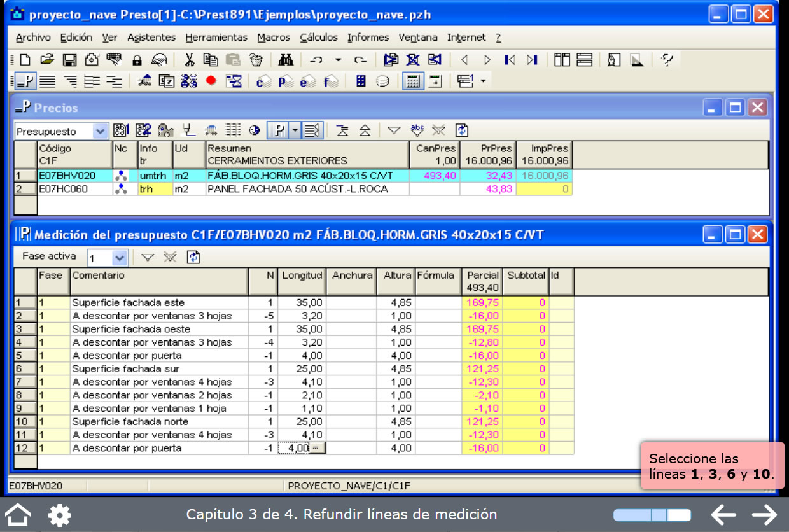This screenshot has height=532, width=789.
Task: Cut selection with the scissors icon
Action: point(190,60)
